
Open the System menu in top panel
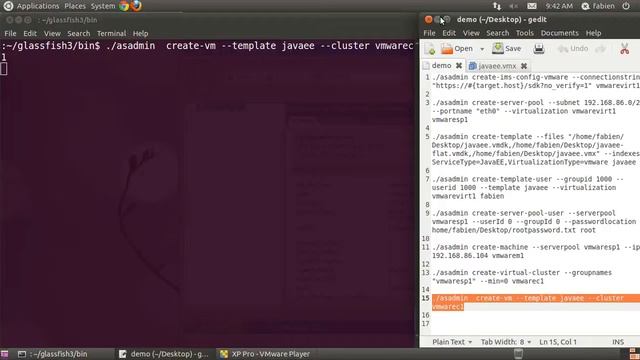[x=103, y=6]
